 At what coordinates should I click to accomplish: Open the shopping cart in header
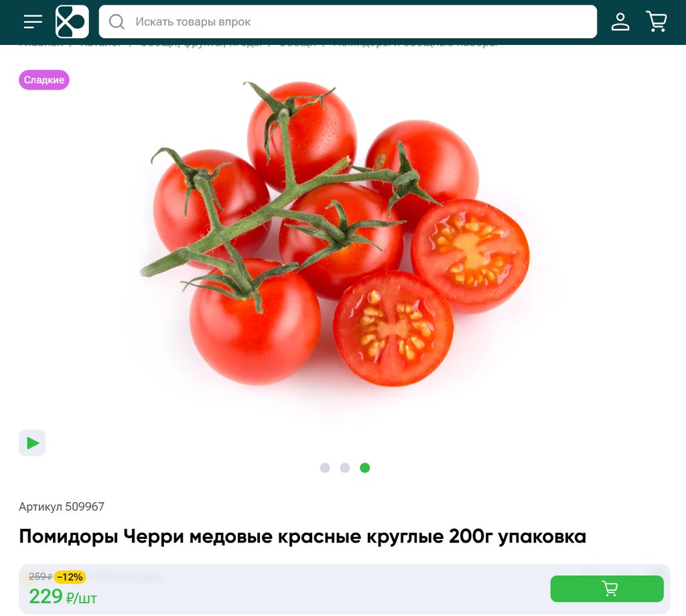click(657, 21)
